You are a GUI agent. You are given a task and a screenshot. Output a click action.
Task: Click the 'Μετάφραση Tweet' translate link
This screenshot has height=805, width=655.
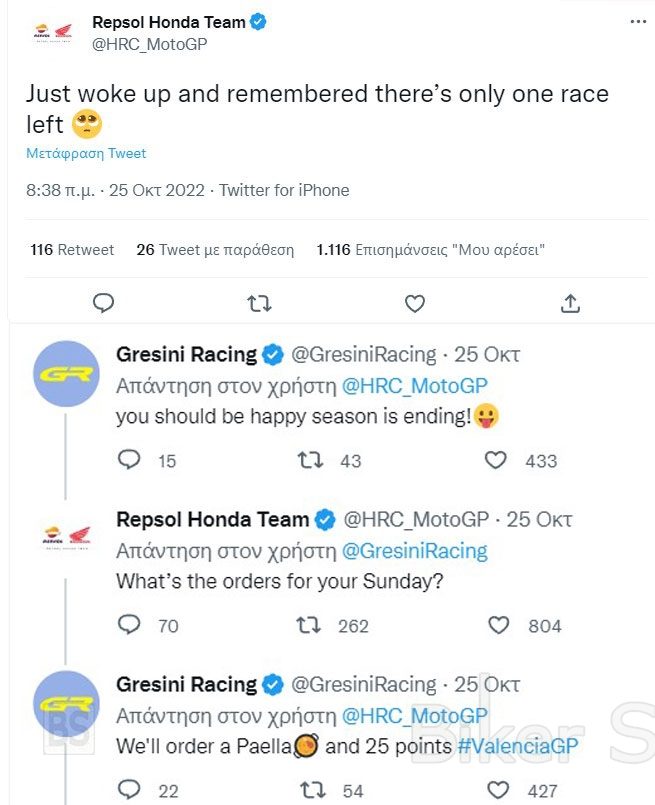coord(86,154)
